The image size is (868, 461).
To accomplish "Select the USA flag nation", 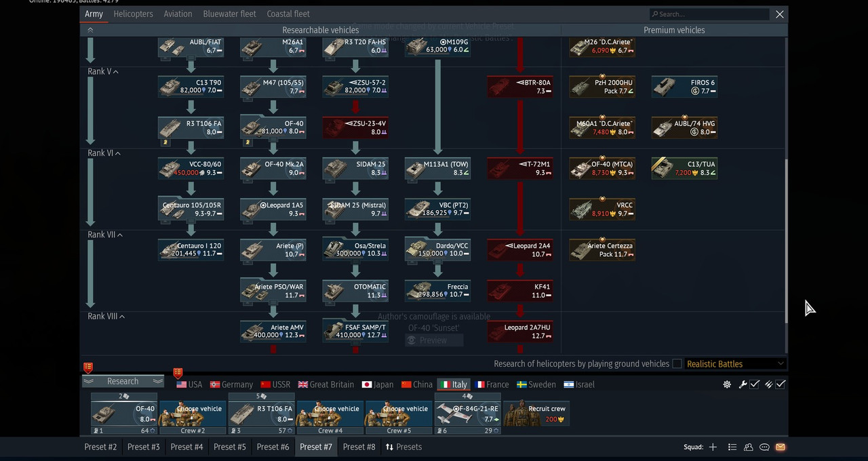I will click(x=189, y=384).
